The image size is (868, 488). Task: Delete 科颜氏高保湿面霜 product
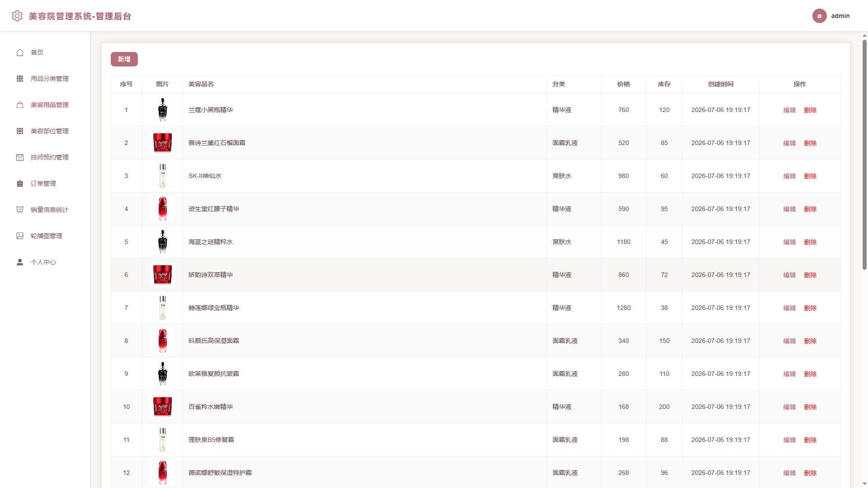[x=810, y=341]
